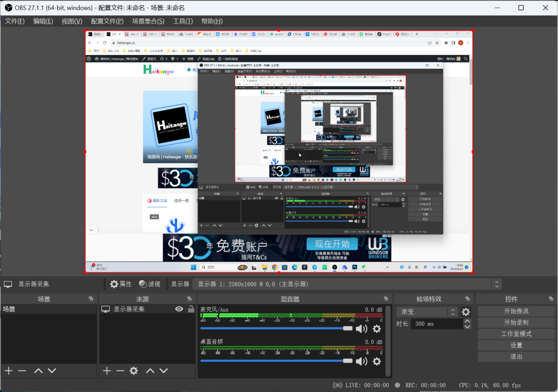
Task: Add a new scene with plus icon
Action: pyautogui.click(x=8, y=371)
